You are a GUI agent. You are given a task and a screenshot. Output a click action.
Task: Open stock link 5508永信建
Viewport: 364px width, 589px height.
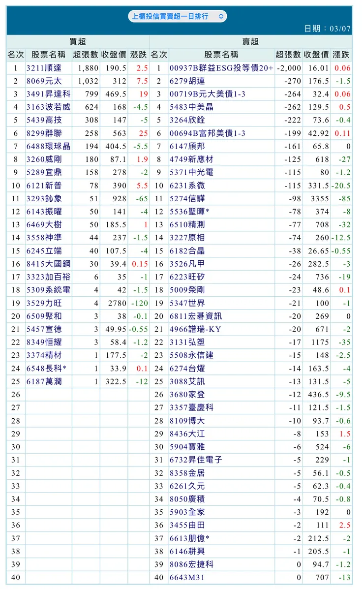[191, 355]
